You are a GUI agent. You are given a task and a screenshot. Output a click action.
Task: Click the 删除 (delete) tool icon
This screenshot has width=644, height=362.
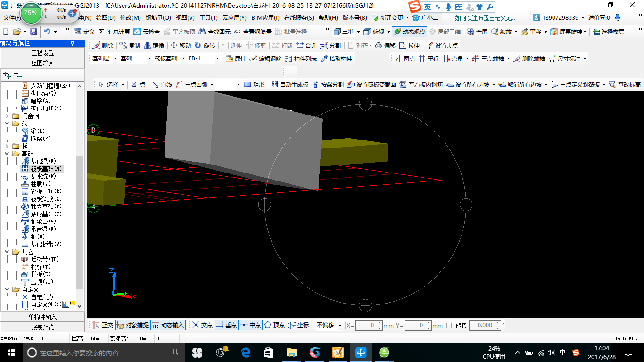click(103, 46)
